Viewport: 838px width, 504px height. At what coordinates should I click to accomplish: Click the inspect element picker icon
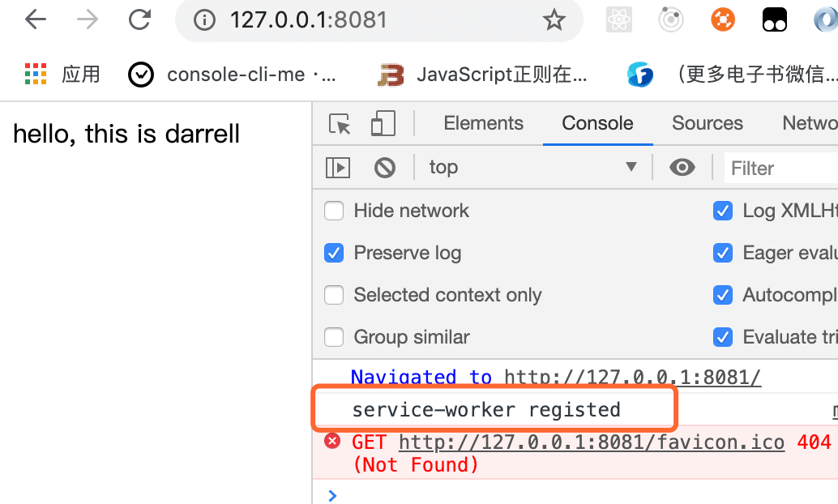[340, 124]
